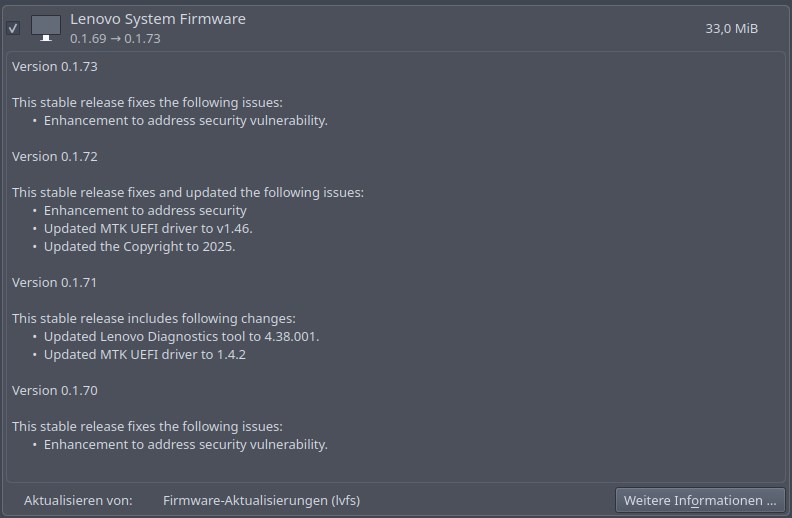This screenshot has height=518, width=792.
Task: Click the Version 0.1.73 heading
Action: [x=54, y=66]
